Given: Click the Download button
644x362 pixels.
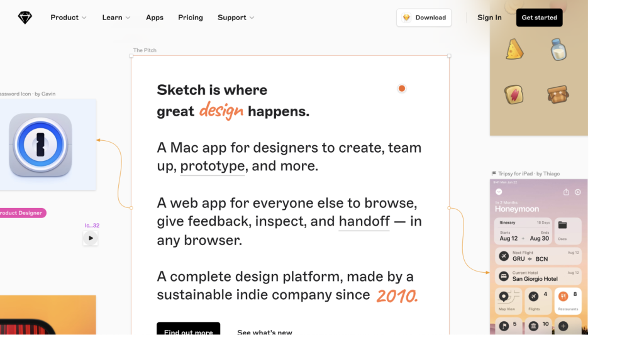Looking at the screenshot, I should click(424, 18).
